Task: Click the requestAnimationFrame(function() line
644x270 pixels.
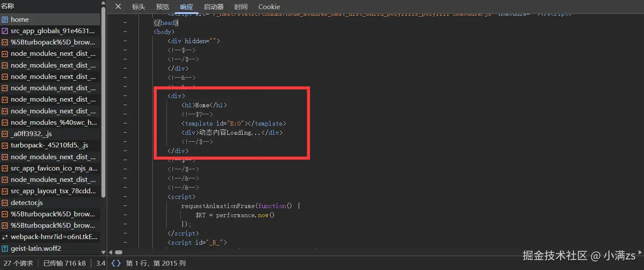Action: tap(241, 206)
